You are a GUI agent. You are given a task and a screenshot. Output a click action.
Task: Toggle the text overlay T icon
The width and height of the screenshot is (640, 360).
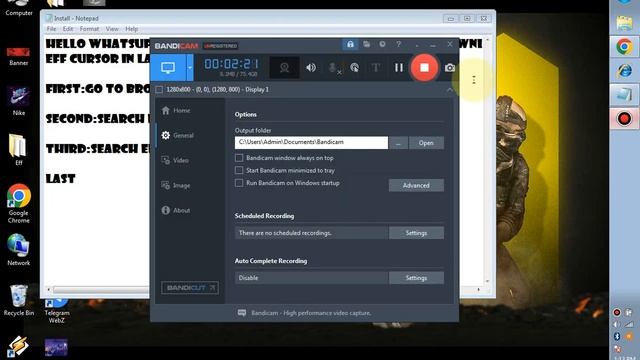coord(376,68)
